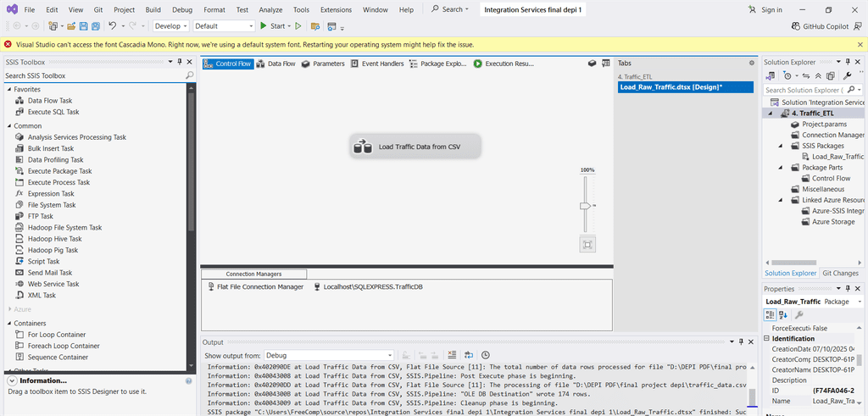Open the Develop configuration dropdown
Screen dimensions: 868x416
click(171, 26)
